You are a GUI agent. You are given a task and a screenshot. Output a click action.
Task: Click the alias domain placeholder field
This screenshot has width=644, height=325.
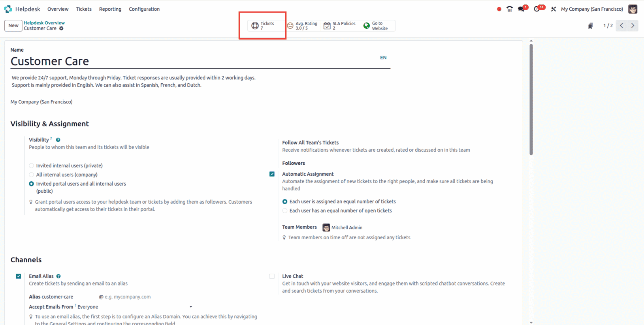(x=128, y=297)
